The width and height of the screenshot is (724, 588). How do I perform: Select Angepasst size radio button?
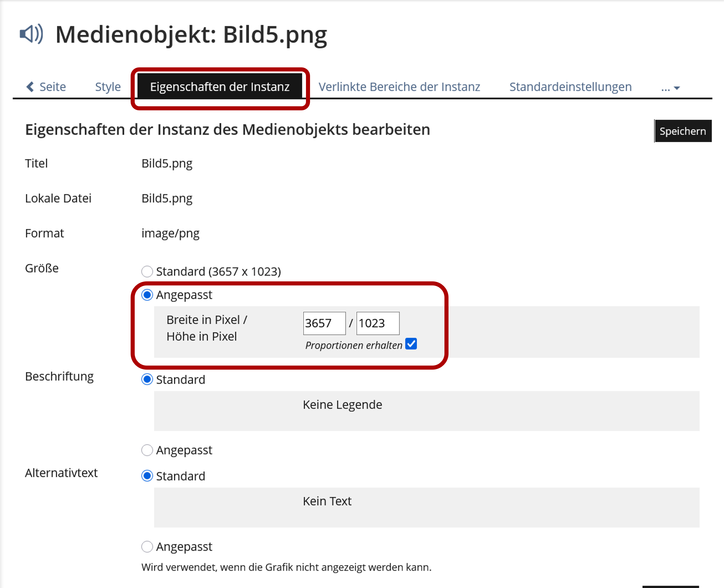pos(147,295)
